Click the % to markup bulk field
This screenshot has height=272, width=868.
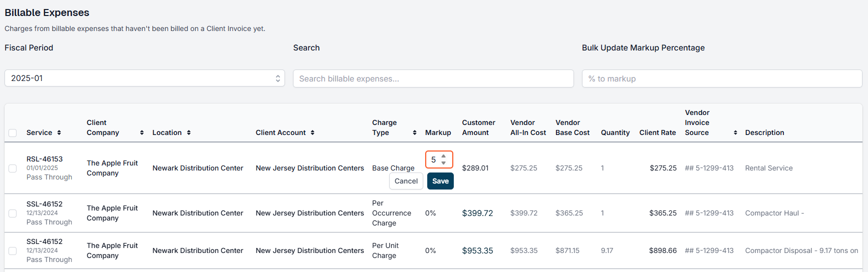click(722, 78)
